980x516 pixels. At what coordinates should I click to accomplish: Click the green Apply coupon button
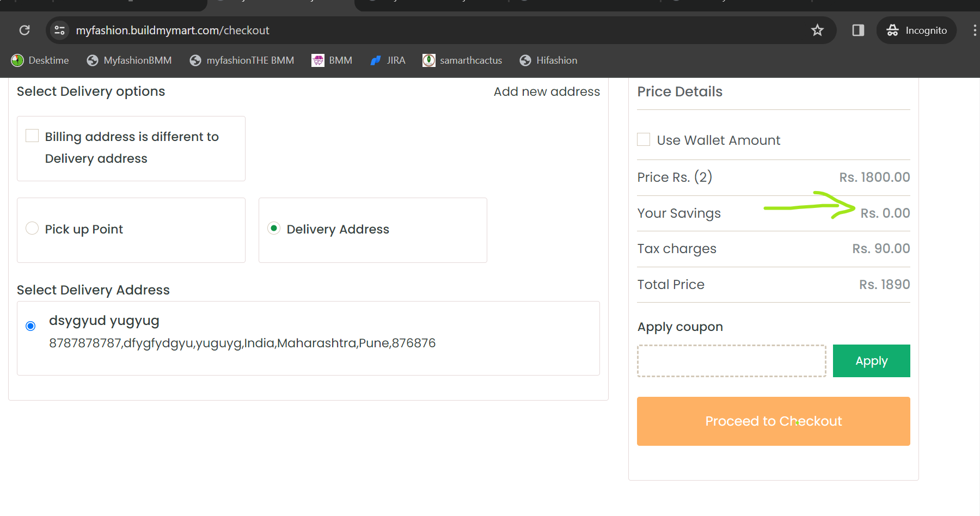(x=871, y=361)
